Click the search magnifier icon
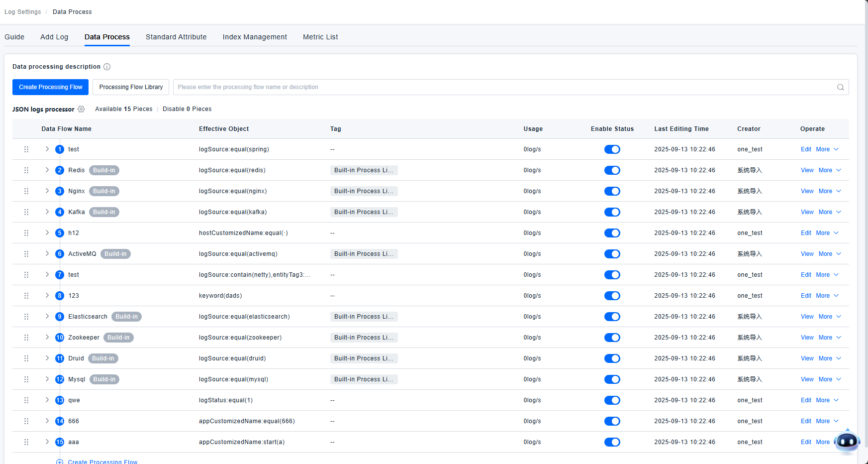This screenshot has width=868, height=464. pyautogui.click(x=840, y=87)
